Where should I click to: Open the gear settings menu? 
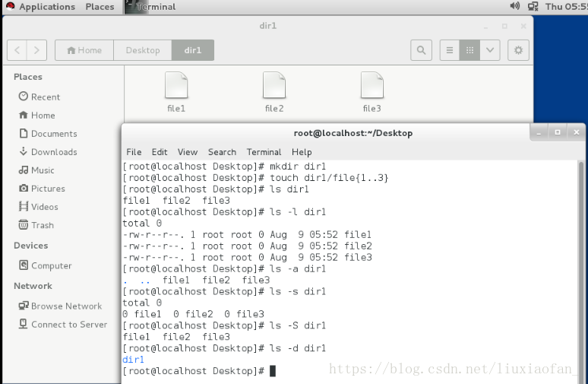click(518, 50)
